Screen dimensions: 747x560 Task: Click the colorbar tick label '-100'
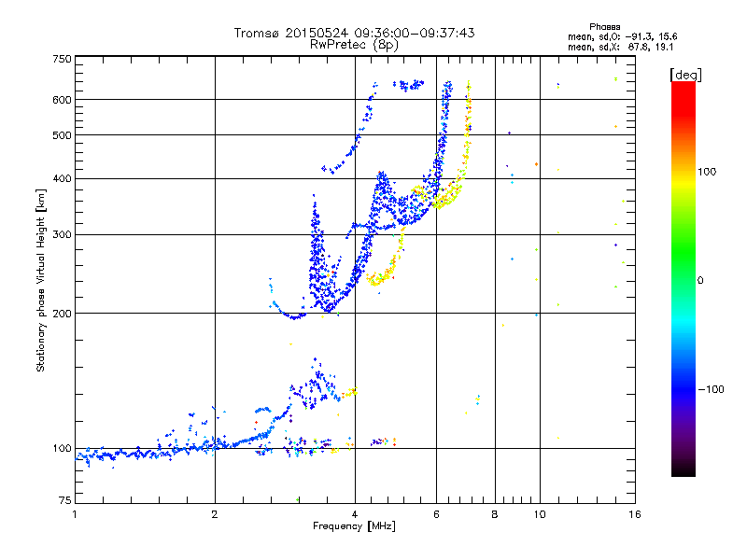click(711, 389)
